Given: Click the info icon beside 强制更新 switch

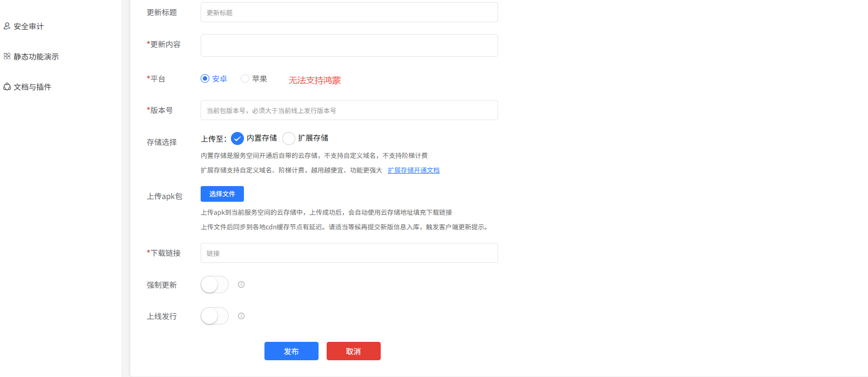Looking at the screenshot, I should (241, 285).
